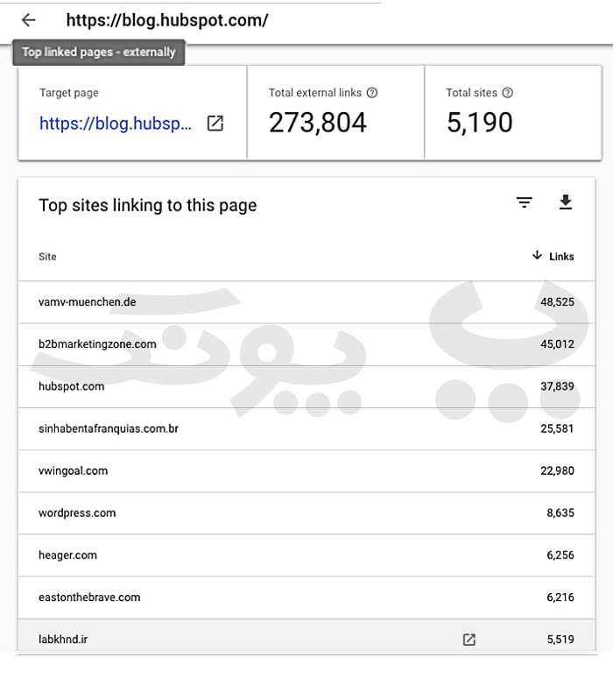The image size is (613, 700).
Task: Open the https://blog.hubsp... target page link
Action: 115,124
